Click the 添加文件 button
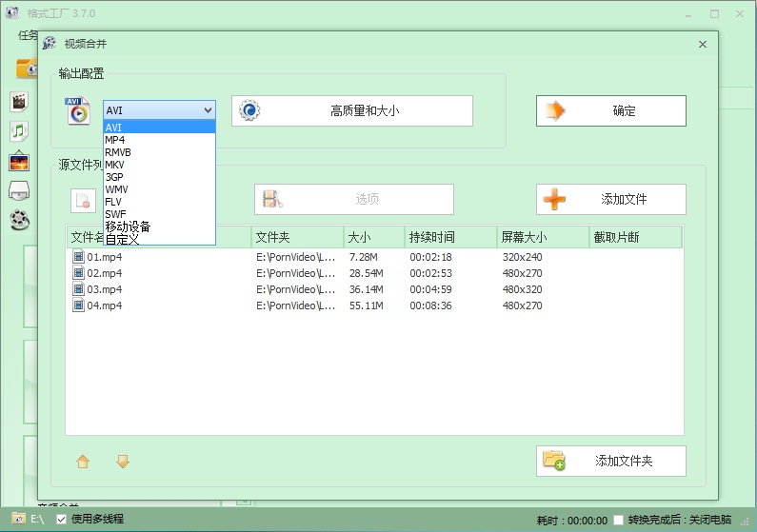This screenshot has height=532, width=757. coord(610,200)
